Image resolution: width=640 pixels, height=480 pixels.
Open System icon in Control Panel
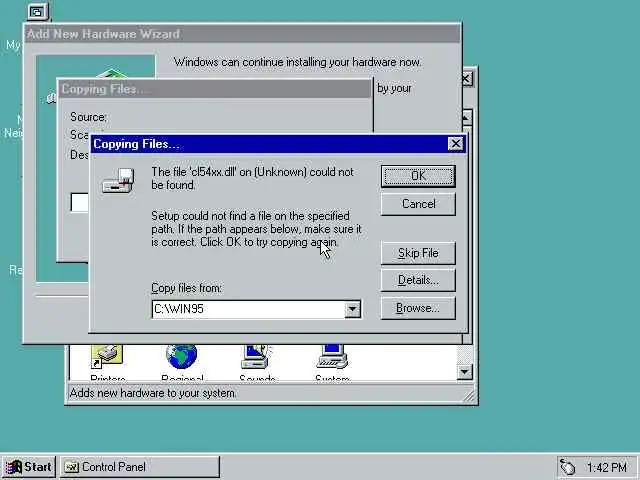click(332, 356)
